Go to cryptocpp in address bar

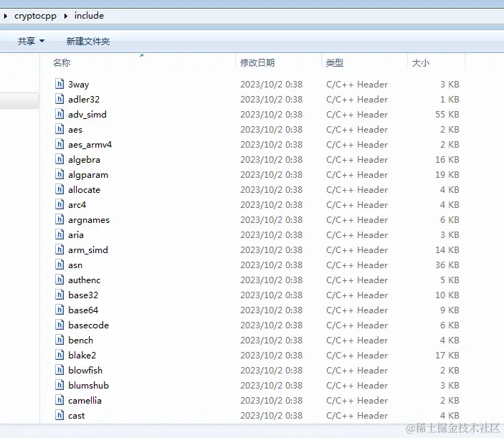[35, 16]
